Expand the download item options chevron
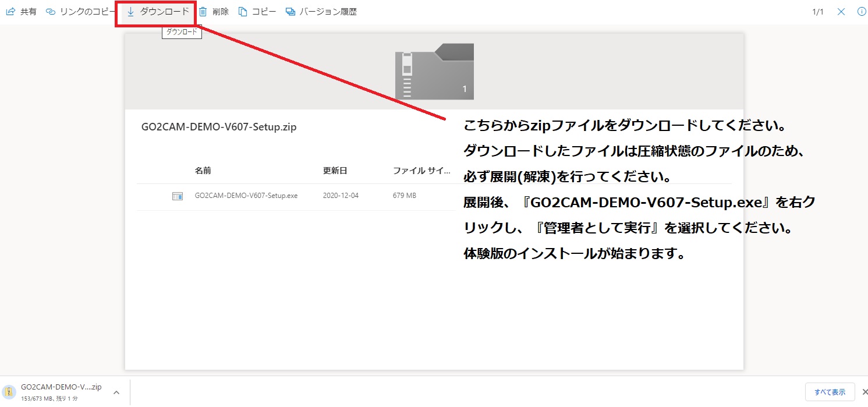The width and height of the screenshot is (868, 407). tap(116, 392)
